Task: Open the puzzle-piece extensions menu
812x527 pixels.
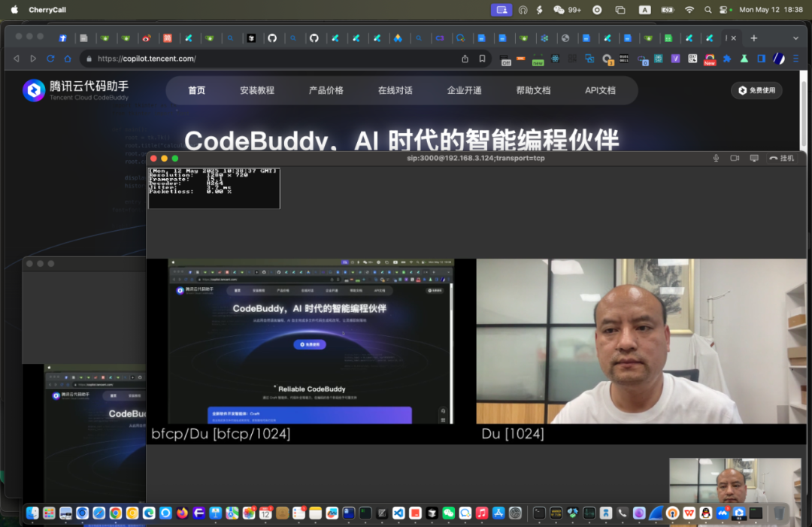Action: pyautogui.click(x=727, y=59)
